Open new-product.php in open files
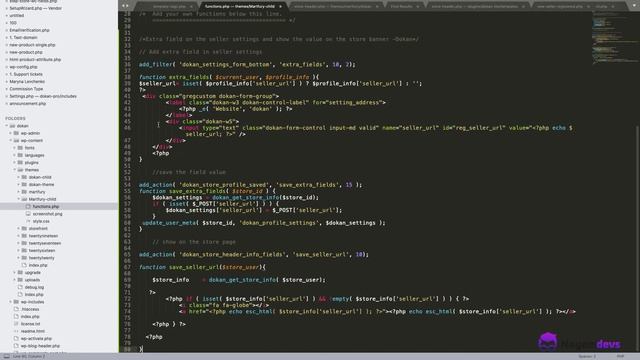The image size is (640, 360). coord(26,52)
